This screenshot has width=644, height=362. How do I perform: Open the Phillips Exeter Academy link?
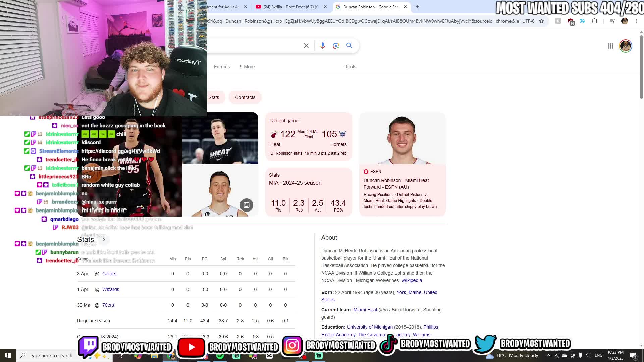380,331
